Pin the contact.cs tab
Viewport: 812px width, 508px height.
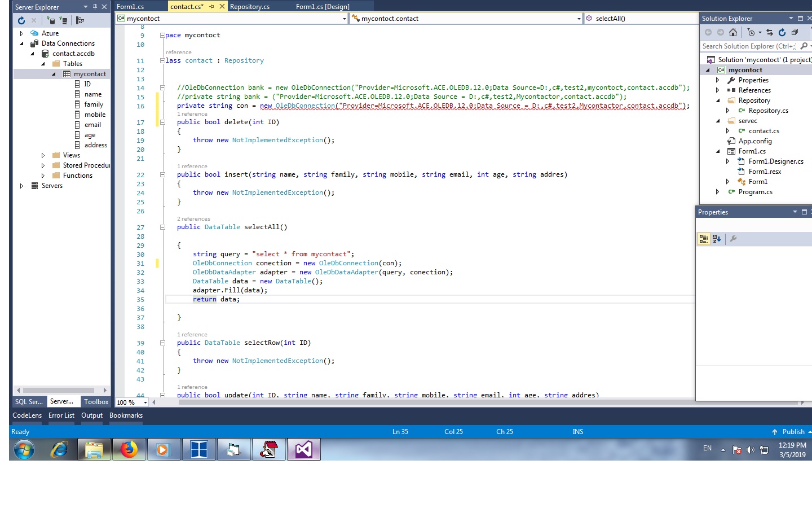click(212, 7)
